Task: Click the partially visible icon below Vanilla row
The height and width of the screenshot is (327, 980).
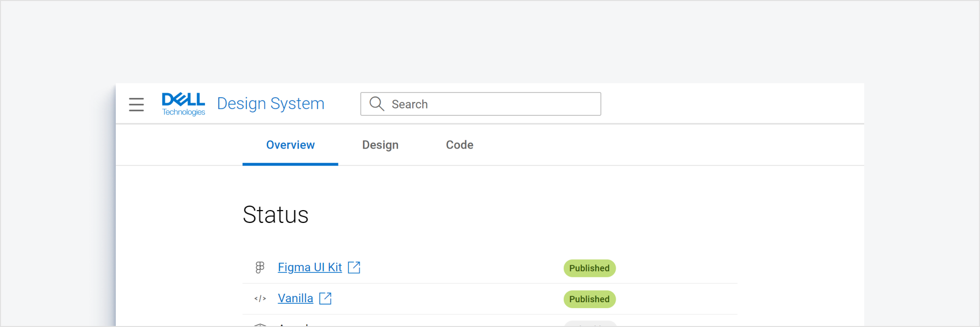Action: click(x=260, y=325)
